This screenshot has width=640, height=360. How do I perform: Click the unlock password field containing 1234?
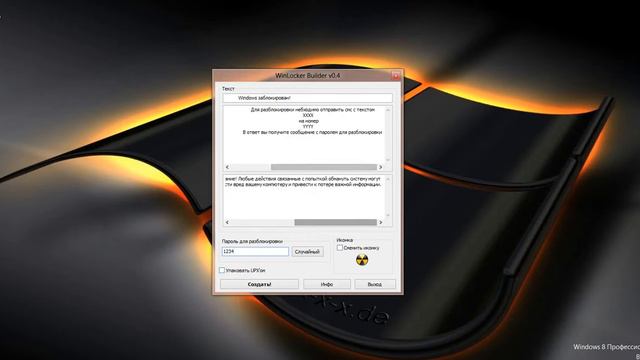pos(255,252)
